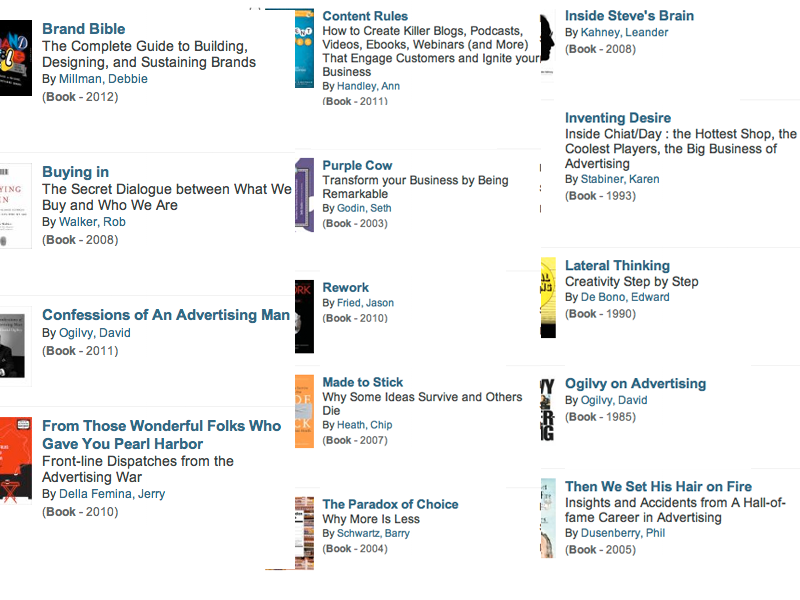Select the Inside Steve's Brain cover

click(547, 40)
